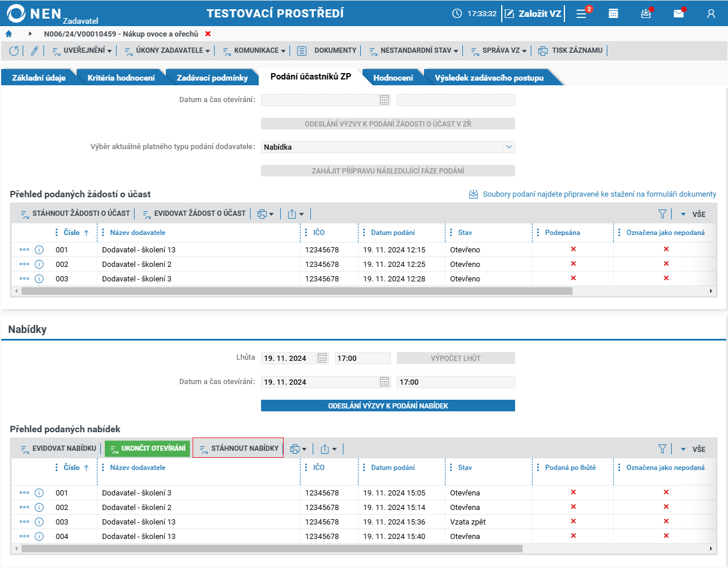The height and width of the screenshot is (568, 728).
Task: Open the envelope messages icon
Action: [678, 13]
